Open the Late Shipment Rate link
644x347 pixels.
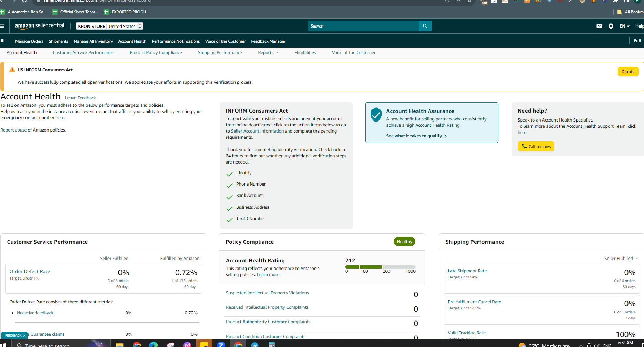pyautogui.click(x=467, y=271)
